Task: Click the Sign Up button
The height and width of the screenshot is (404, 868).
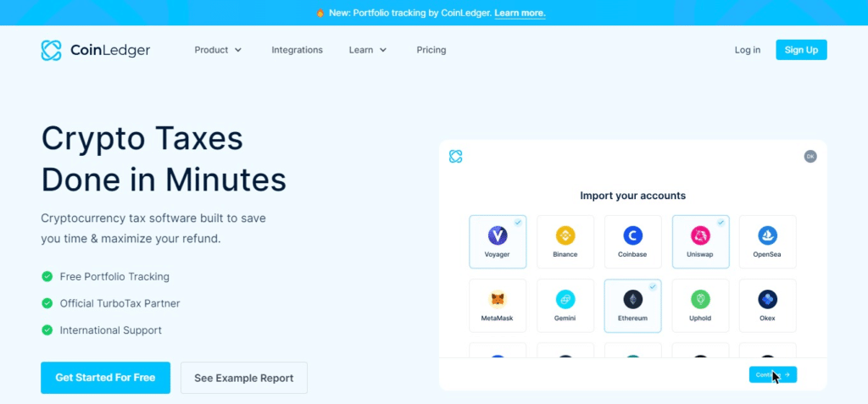Action: point(800,50)
